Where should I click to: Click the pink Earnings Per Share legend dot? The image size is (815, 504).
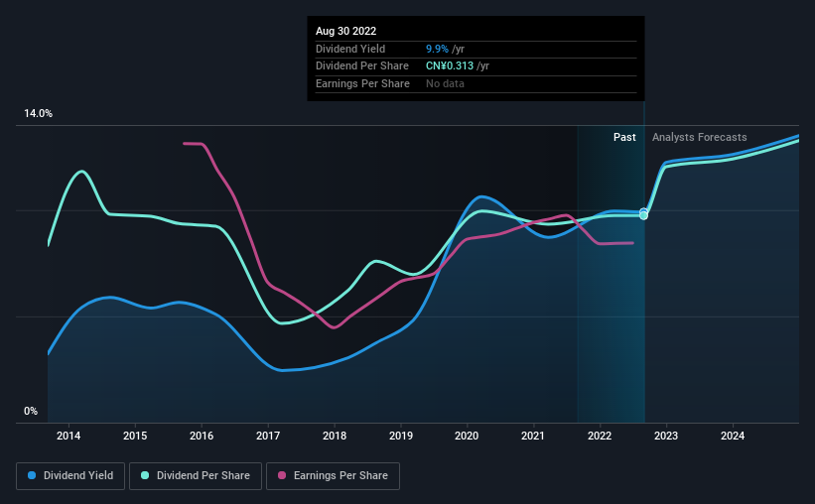point(282,476)
